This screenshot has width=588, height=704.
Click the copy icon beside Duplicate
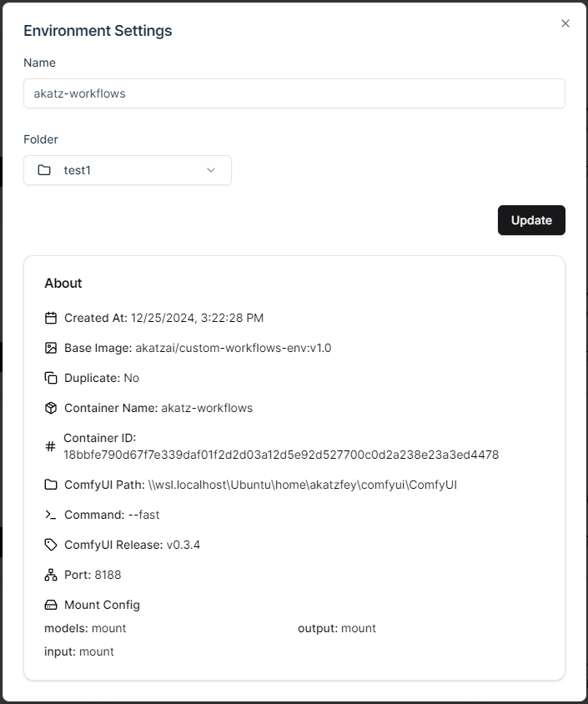pyautogui.click(x=51, y=378)
